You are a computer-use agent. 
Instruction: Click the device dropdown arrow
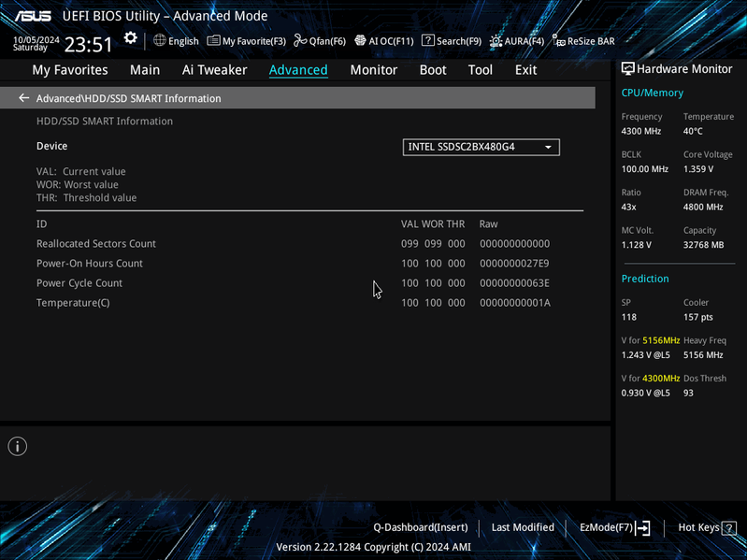[549, 147]
